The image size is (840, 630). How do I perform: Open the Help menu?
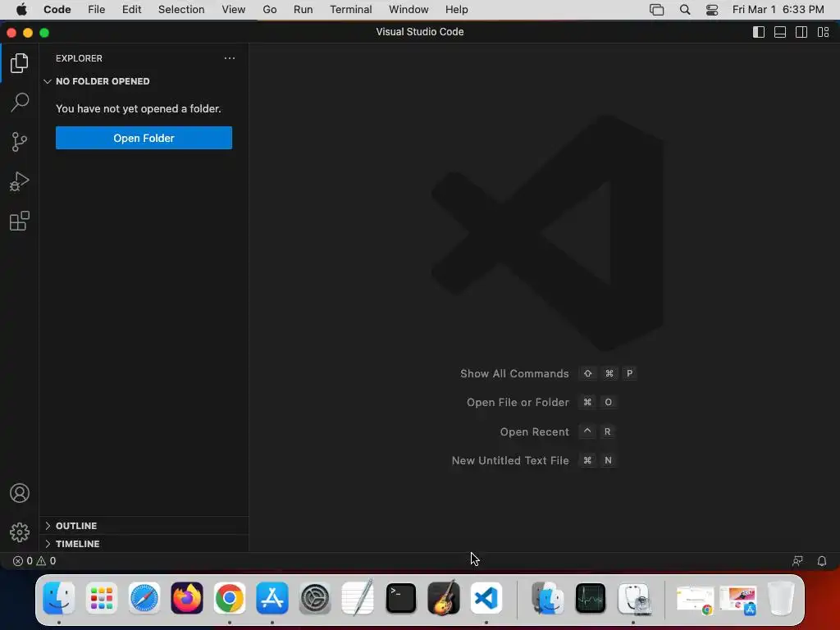click(x=456, y=10)
